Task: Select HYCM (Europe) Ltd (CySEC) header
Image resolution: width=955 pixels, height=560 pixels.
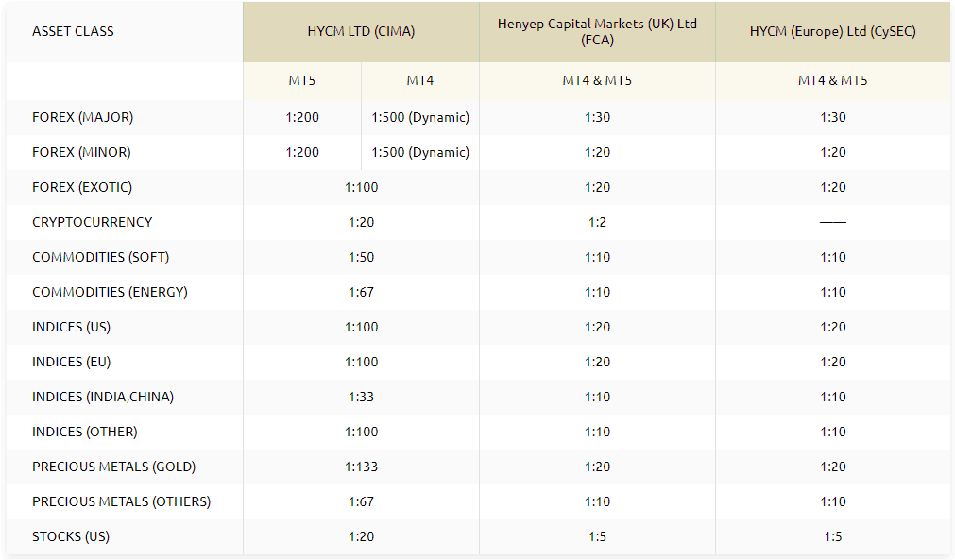Action: coord(832,32)
